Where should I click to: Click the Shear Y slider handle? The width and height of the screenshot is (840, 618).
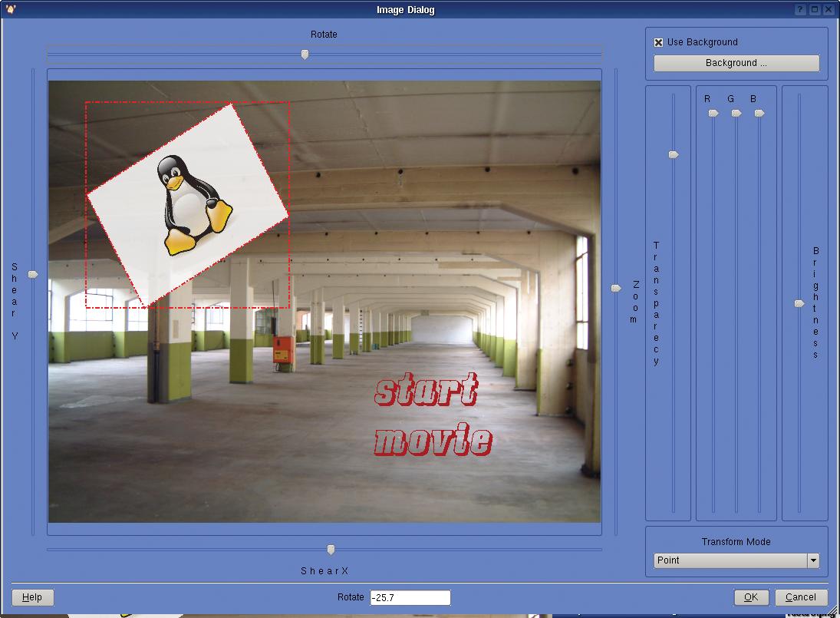point(33,274)
